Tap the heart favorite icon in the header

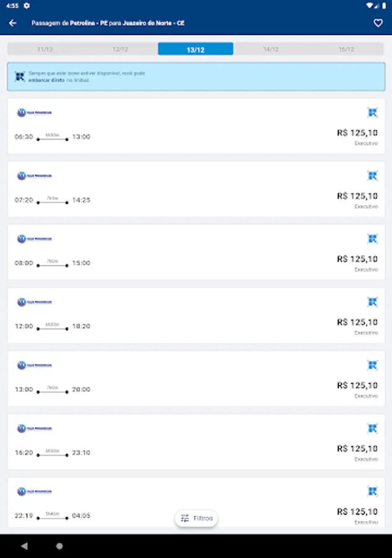[x=378, y=22]
